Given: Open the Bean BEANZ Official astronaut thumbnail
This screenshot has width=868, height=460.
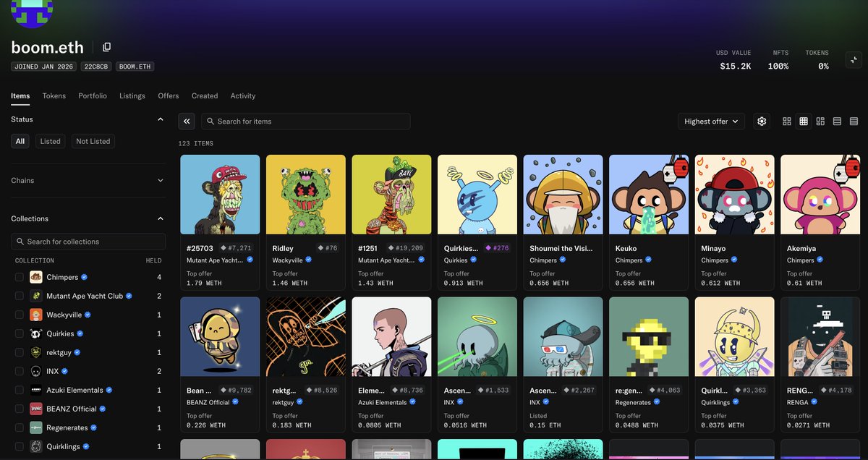Looking at the screenshot, I should tap(220, 336).
